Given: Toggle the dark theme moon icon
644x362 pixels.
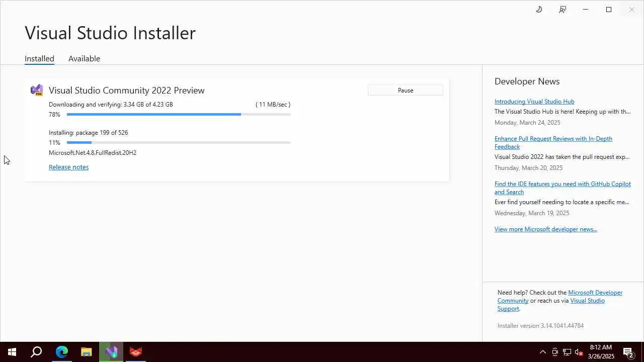Looking at the screenshot, I should pyautogui.click(x=539, y=10).
